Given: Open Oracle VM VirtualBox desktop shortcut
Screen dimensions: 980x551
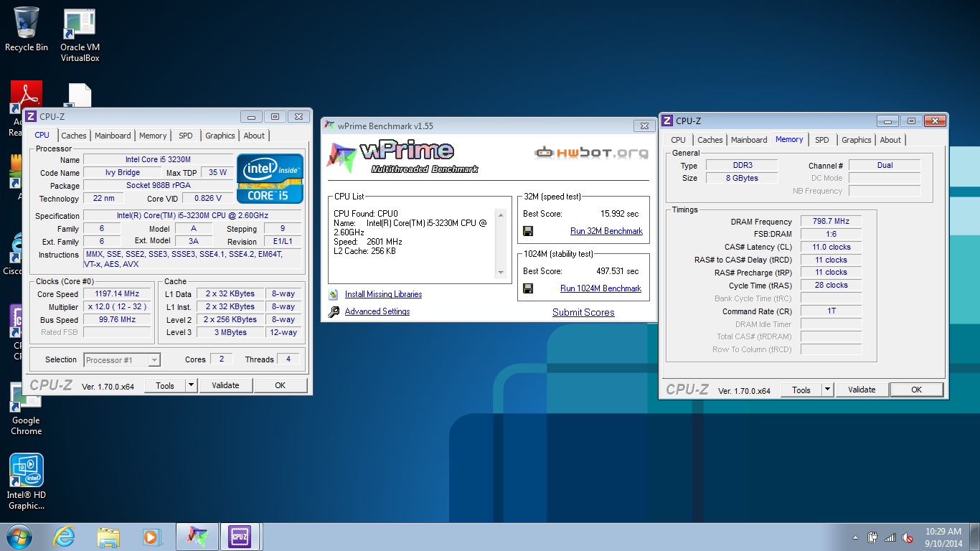Looking at the screenshot, I should [80, 34].
